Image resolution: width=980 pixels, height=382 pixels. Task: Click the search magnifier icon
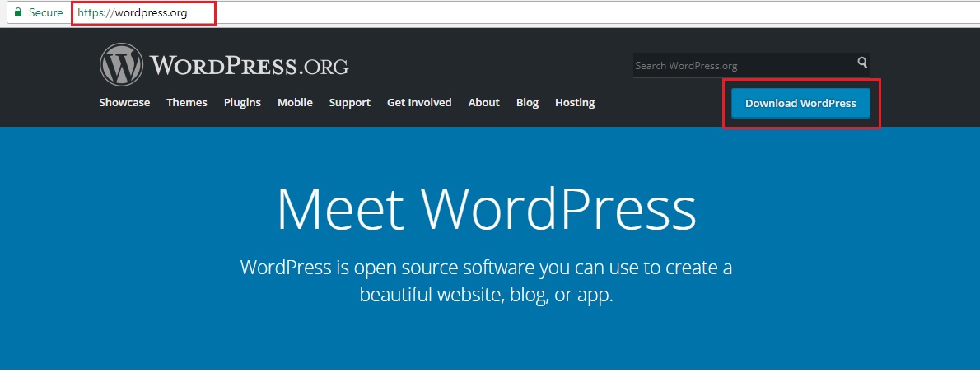click(x=862, y=63)
